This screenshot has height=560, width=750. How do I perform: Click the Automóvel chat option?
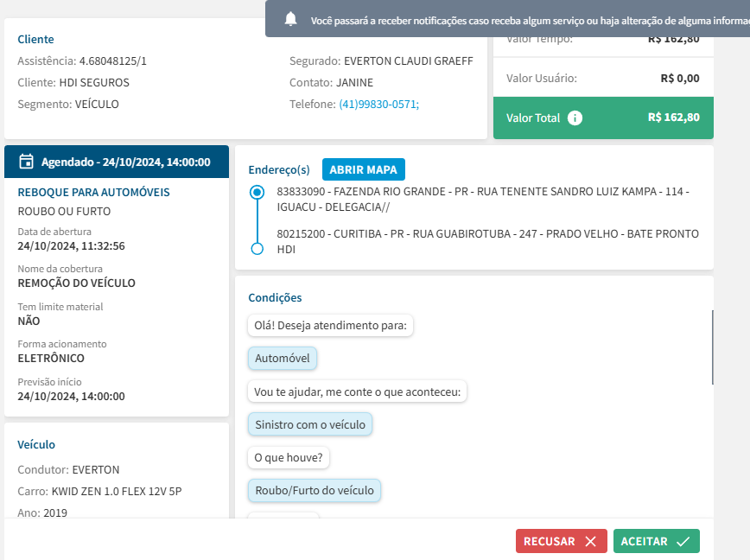(x=283, y=359)
